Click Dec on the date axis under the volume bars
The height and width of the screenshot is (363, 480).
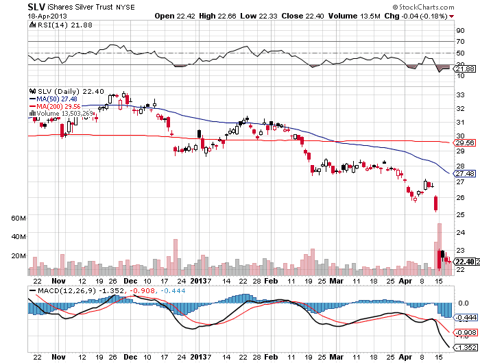[x=130, y=281]
